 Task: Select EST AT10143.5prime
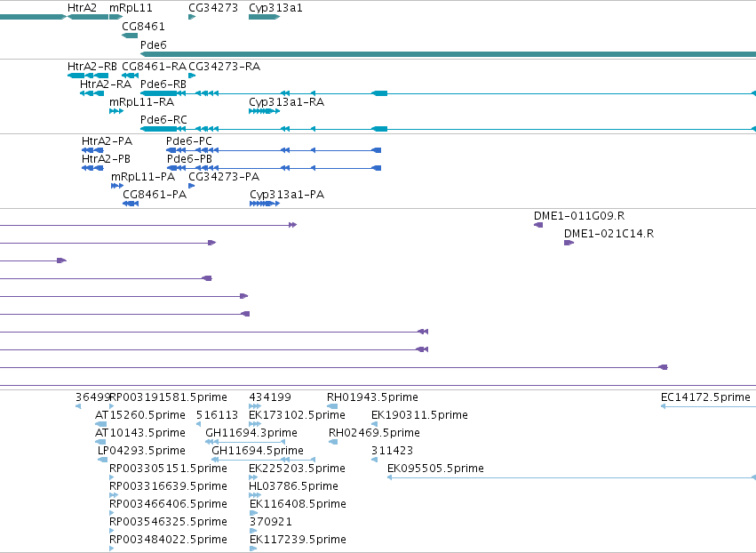point(140,433)
